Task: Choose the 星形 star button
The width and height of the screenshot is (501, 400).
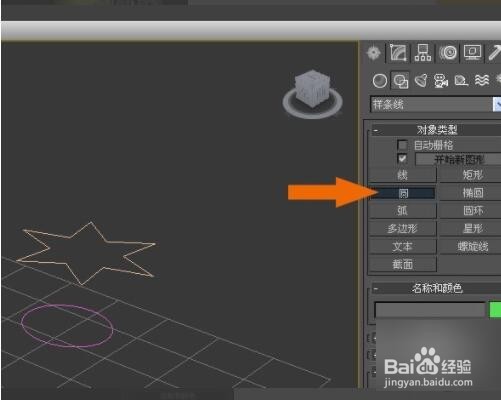Action: (472, 229)
